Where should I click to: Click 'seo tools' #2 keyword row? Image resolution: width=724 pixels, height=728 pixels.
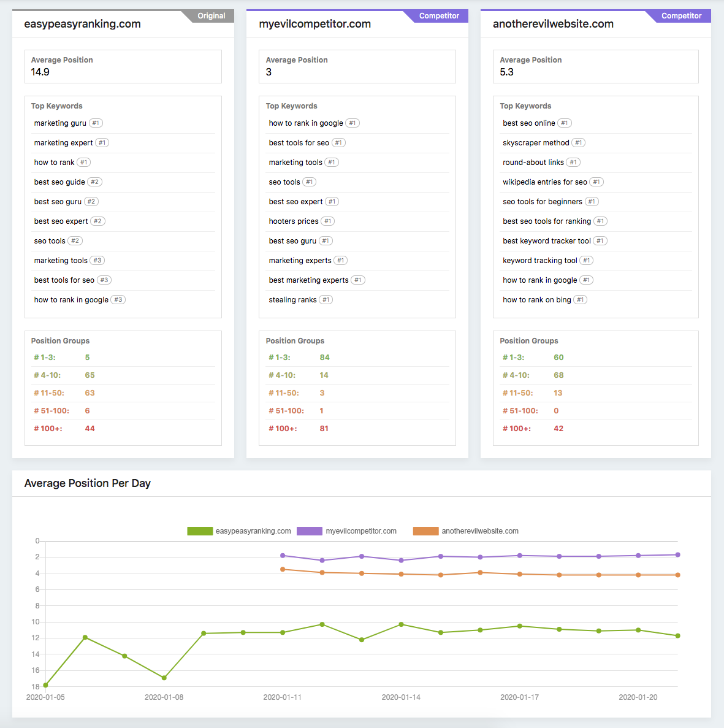(123, 241)
